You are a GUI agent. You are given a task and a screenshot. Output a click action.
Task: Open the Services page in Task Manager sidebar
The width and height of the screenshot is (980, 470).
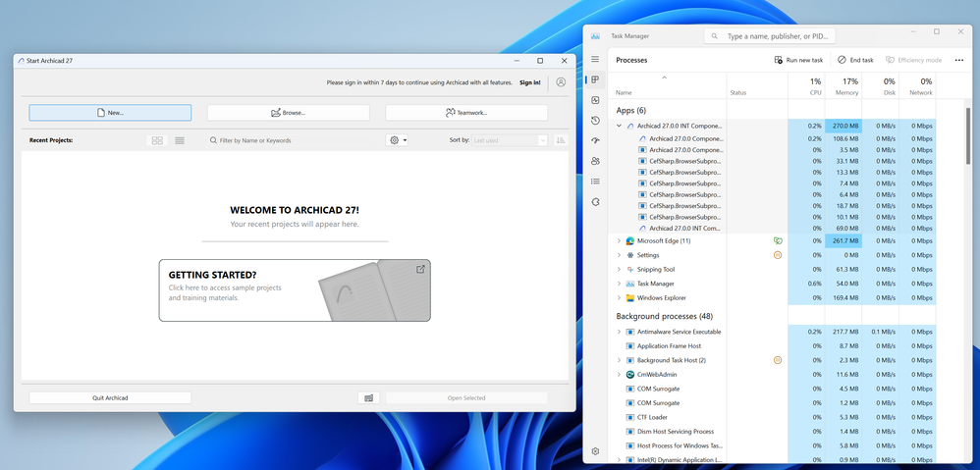pos(595,202)
